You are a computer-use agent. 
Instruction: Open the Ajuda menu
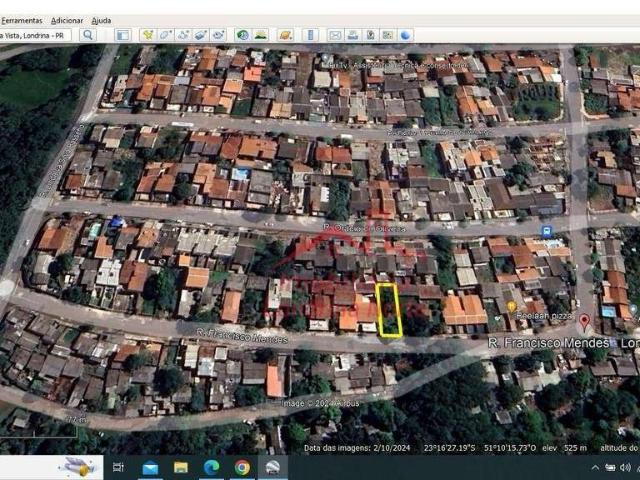101,20
